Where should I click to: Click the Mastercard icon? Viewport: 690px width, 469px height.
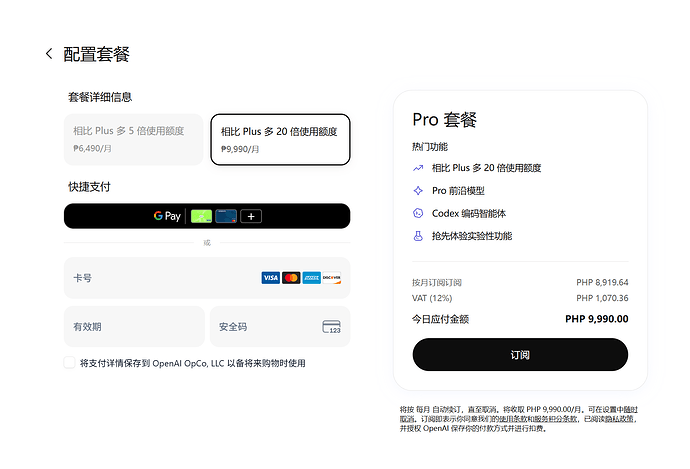pyautogui.click(x=291, y=278)
